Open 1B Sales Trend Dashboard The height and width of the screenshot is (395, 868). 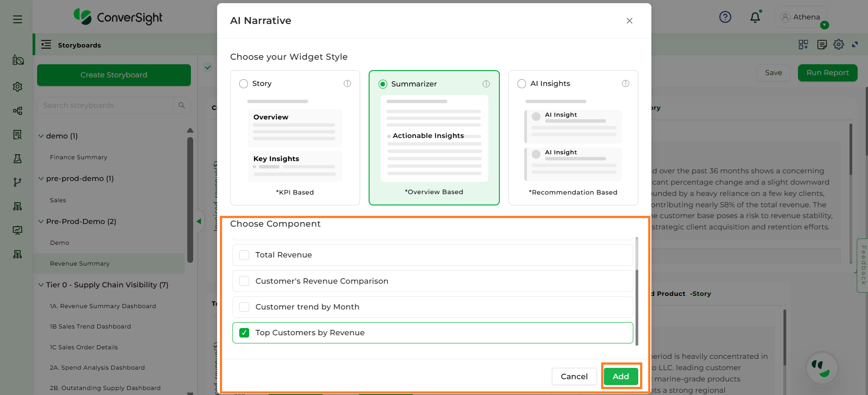pos(90,327)
